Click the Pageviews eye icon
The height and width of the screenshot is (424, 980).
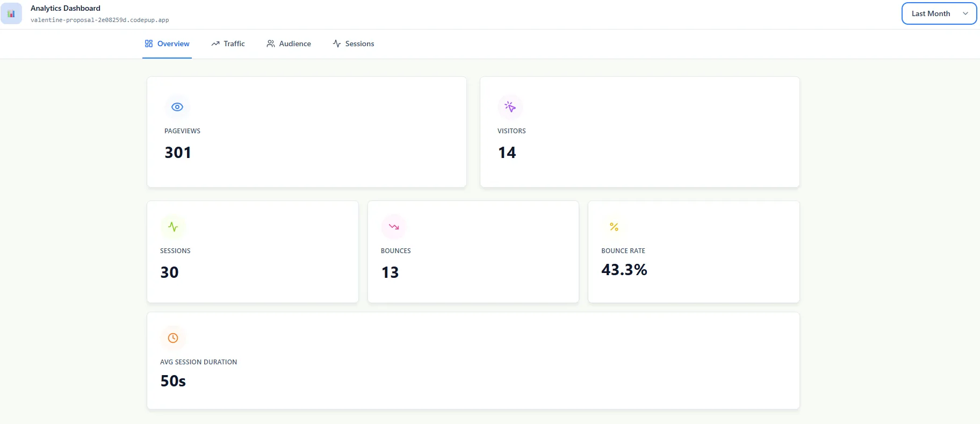point(177,107)
